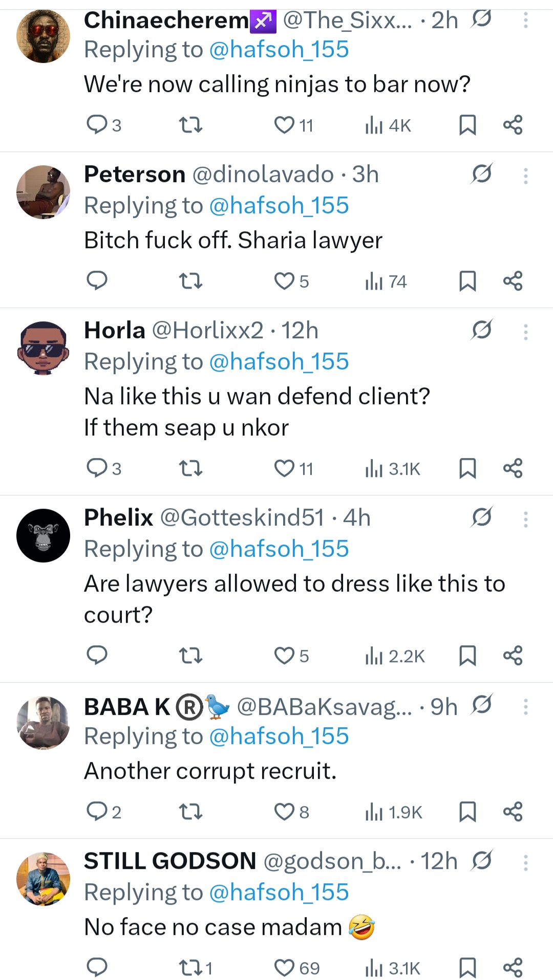Expand more options for BABA K's tweet
The width and height of the screenshot is (553, 980).
pyautogui.click(x=525, y=707)
